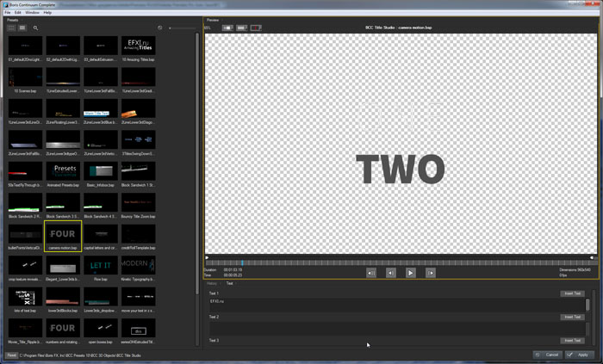Click the refresh icon beside thumbnail size slider
The image size is (603, 364).
(160, 28)
